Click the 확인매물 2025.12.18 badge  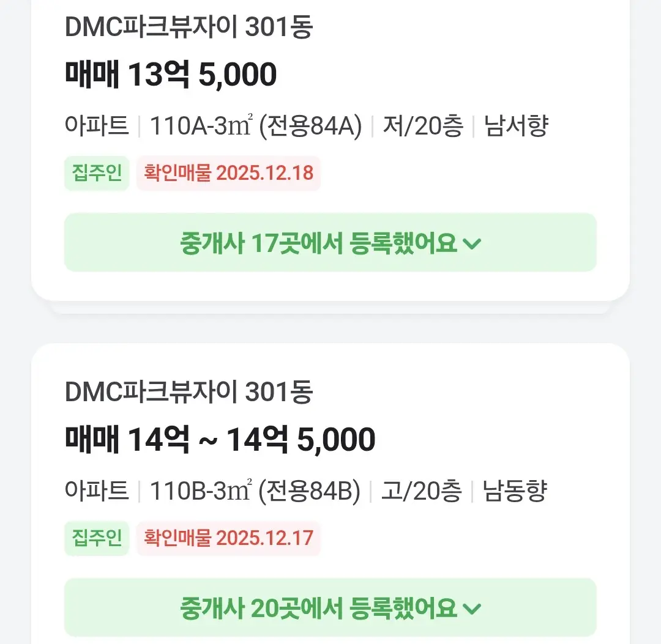[x=228, y=173]
